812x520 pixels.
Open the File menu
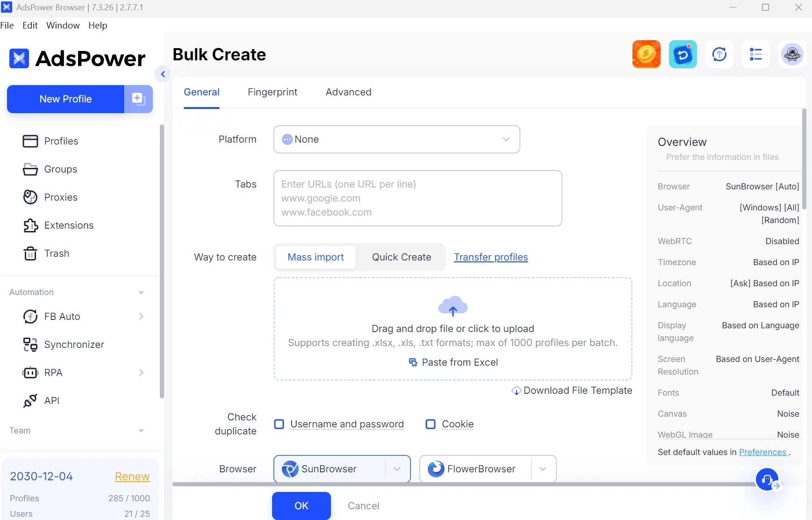click(7, 25)
